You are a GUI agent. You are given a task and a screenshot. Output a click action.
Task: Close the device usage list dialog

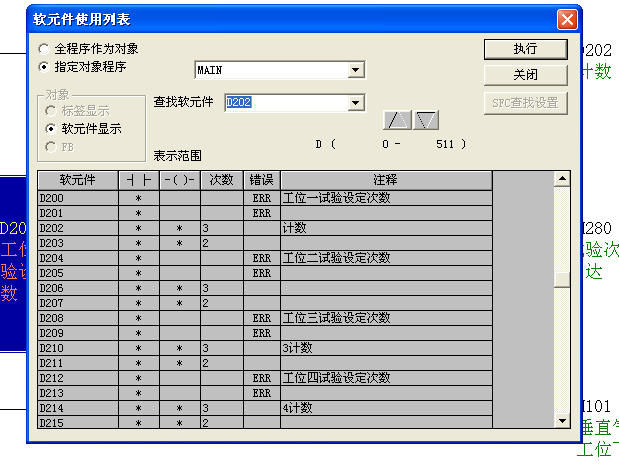567,19
